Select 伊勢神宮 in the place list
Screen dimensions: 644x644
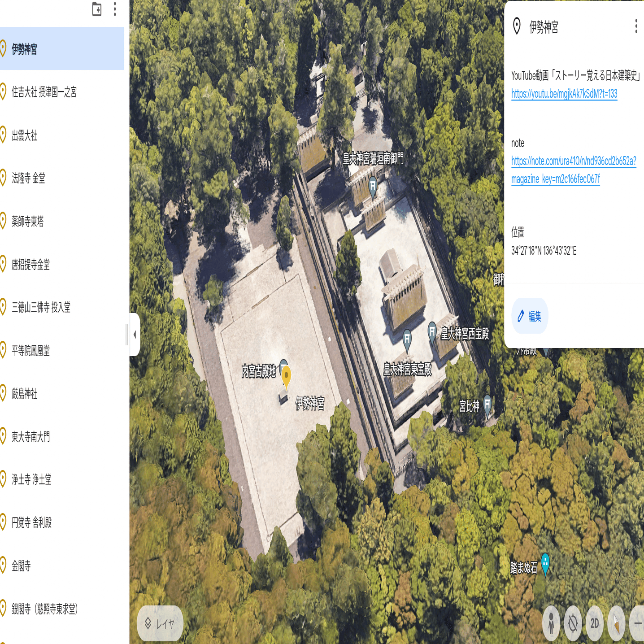point(62,48)
